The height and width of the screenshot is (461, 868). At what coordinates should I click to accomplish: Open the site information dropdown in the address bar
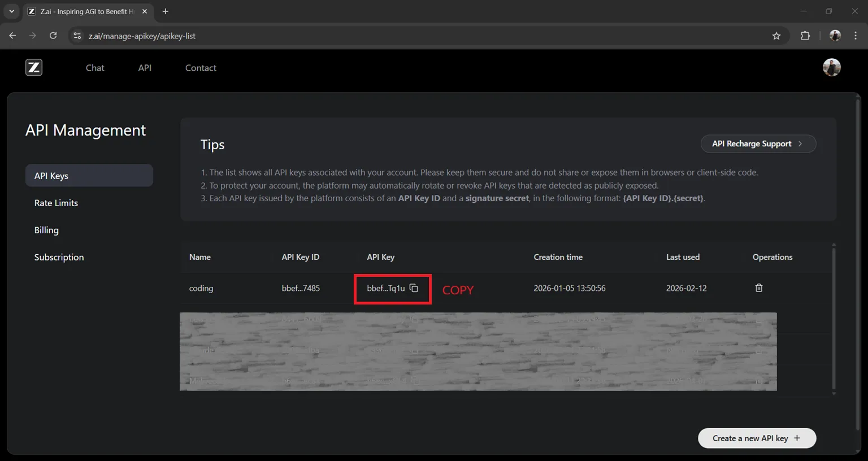click(x=77, y=35)
